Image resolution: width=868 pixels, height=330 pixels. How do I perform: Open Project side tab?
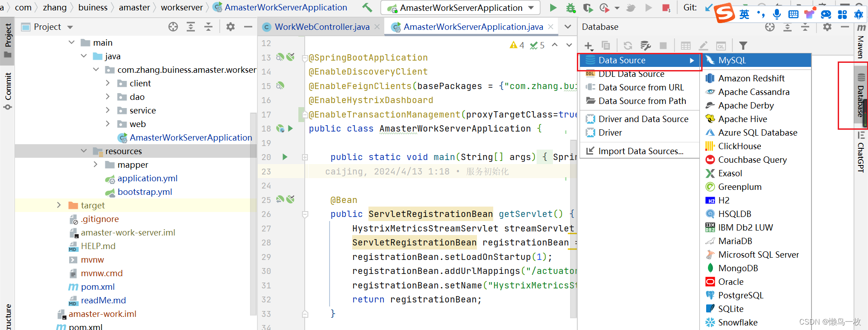pos(8,41)
